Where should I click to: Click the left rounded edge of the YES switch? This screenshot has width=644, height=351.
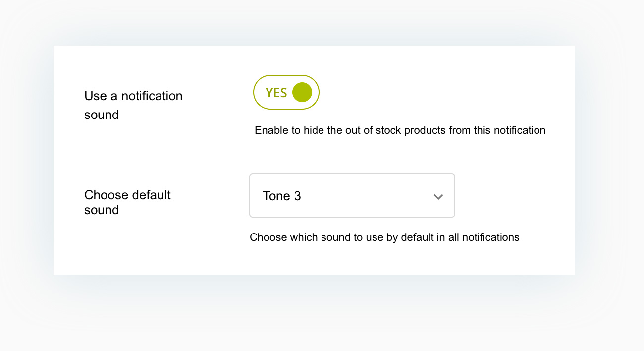[x=258, y=92]
